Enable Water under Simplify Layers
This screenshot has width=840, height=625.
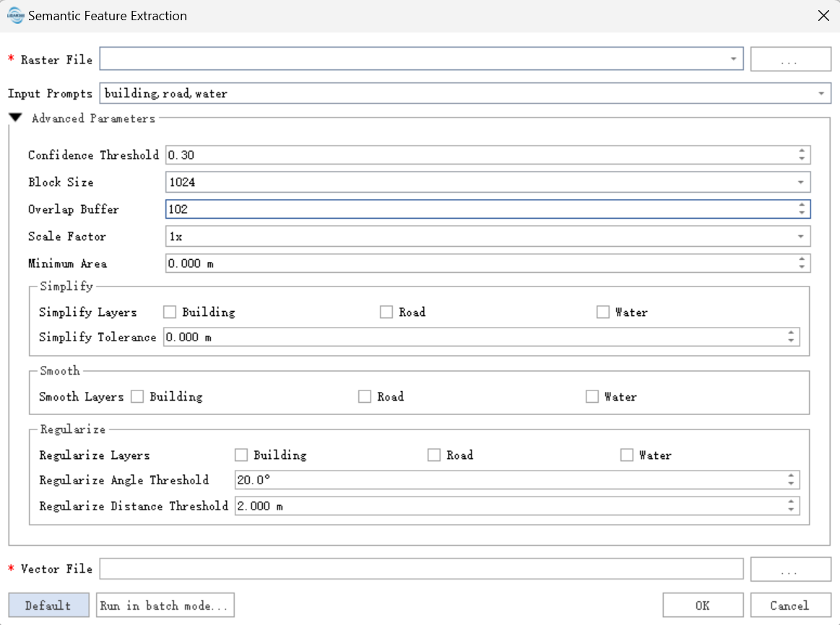[602, 312]
